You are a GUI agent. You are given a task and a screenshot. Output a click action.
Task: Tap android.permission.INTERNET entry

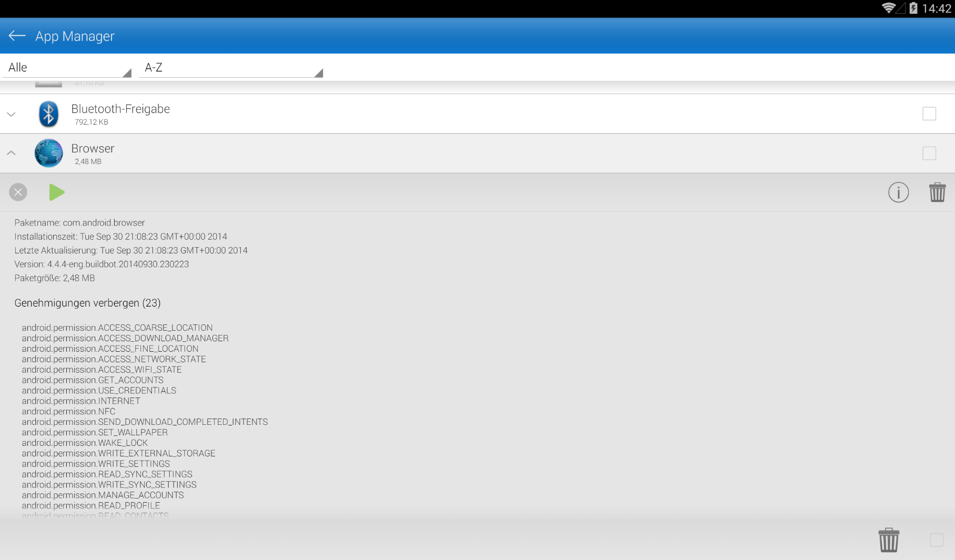(81, 401)
